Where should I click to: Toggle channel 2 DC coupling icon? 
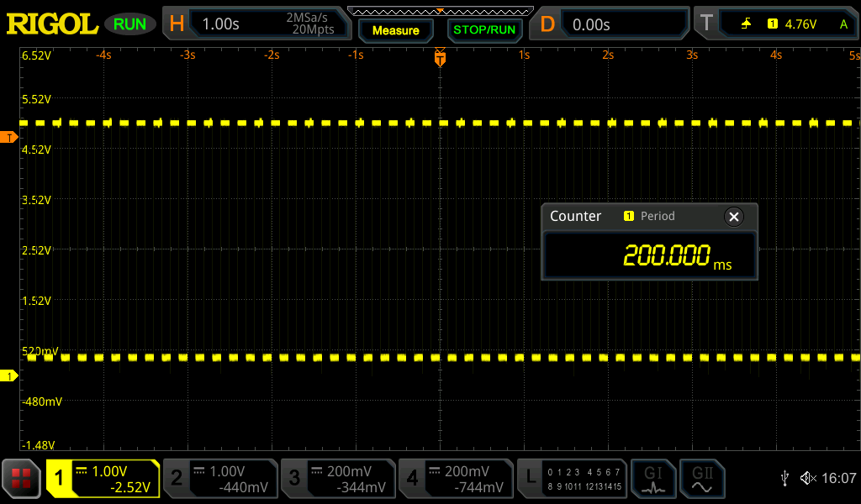198,470
